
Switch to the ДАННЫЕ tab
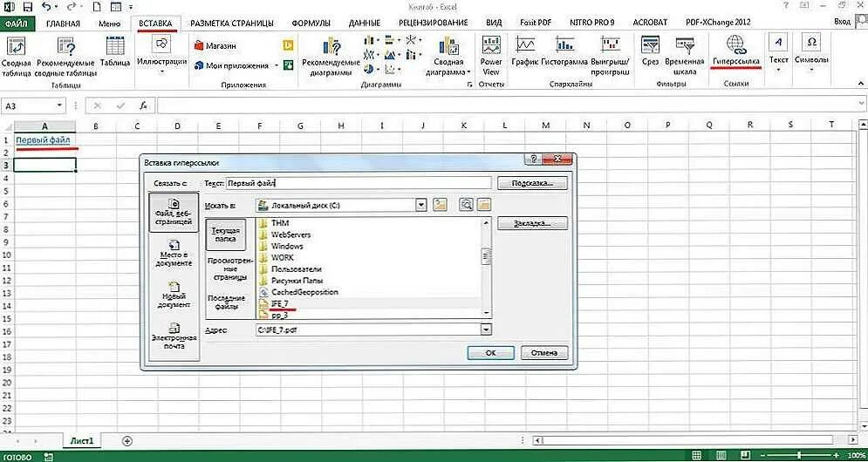click(x=365, y=24)
